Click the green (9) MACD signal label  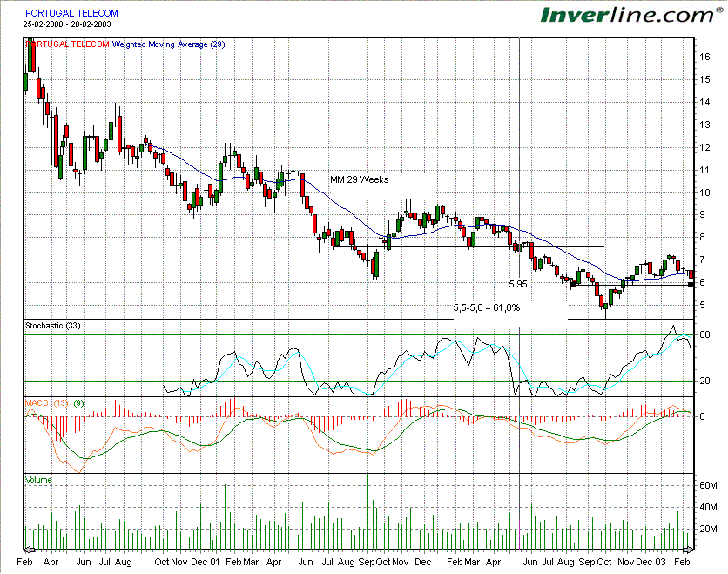78,403
